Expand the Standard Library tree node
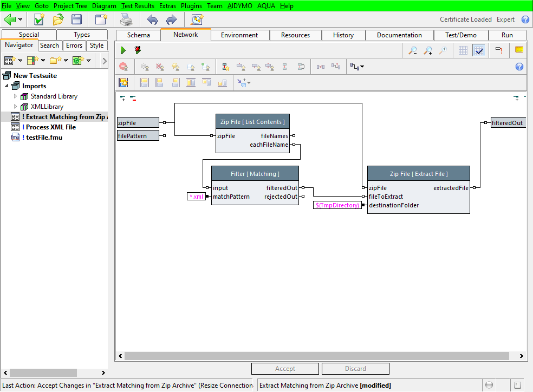This screenshot has height=392, width=533. (x=16, y=96)
